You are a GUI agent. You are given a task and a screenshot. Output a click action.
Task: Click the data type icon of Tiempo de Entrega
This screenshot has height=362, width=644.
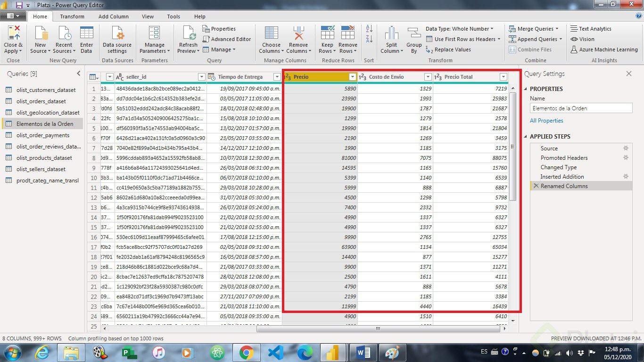[x=212, y=77]
